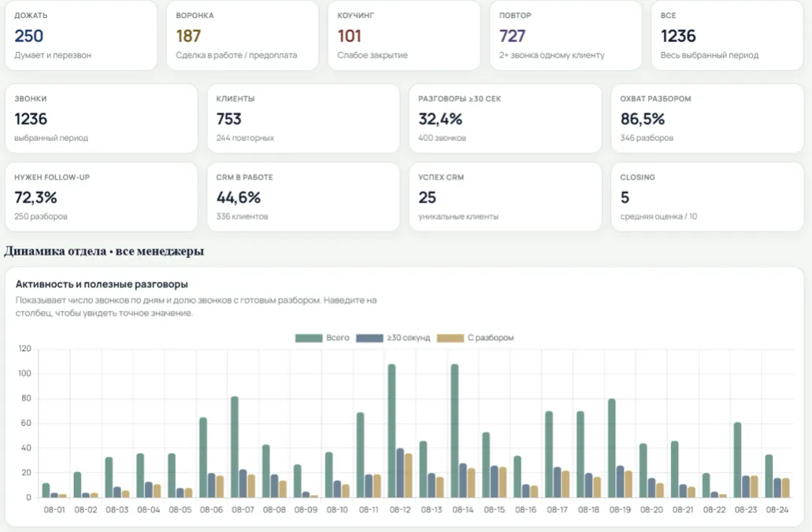The height and width of the screenshot is (532, 812).
Task: Click the y-axis value 60
Action: click(x=26, y=423)
